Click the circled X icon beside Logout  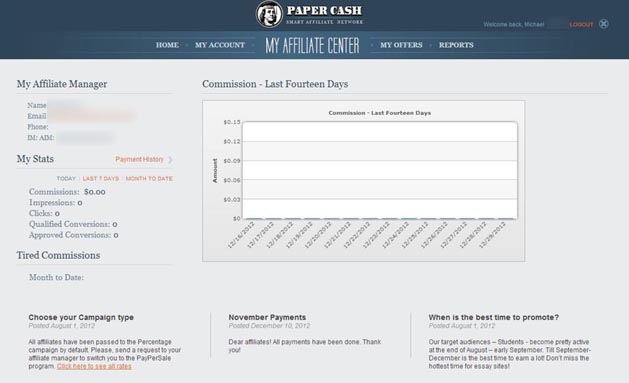603,24
